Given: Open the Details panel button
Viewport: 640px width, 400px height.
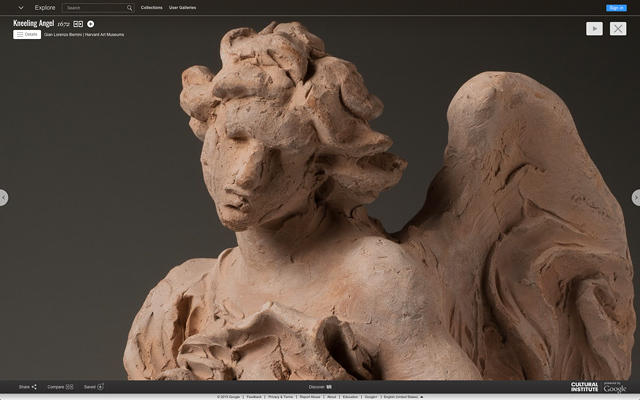Looking at the screenshot, I should 27,35.
